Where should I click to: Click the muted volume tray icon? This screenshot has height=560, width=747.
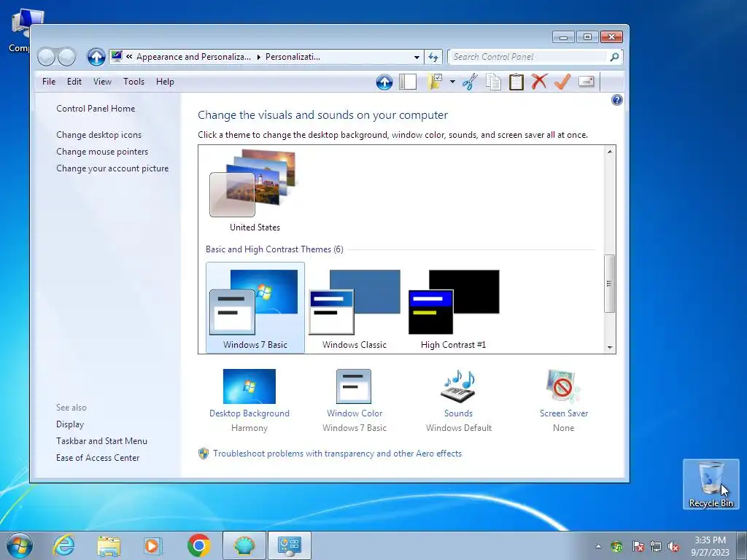click(x=673, y=546)
